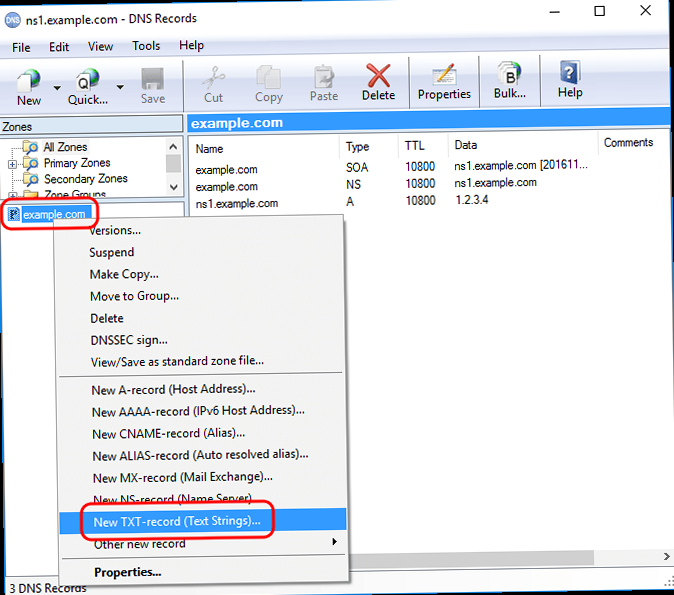Expand the Primary Zones tree node
The image size is (674, 595).
pos(12,163)
